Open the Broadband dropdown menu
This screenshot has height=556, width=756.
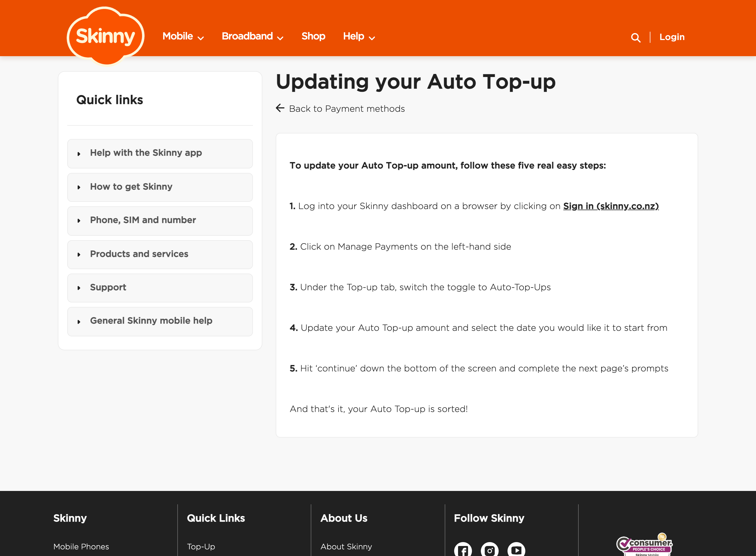click(252, 36)
